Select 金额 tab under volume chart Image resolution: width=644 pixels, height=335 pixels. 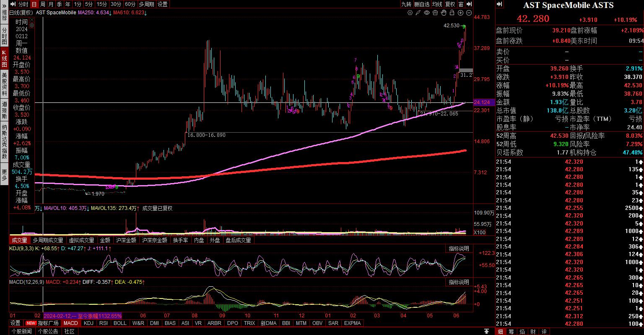coord(105,240)
